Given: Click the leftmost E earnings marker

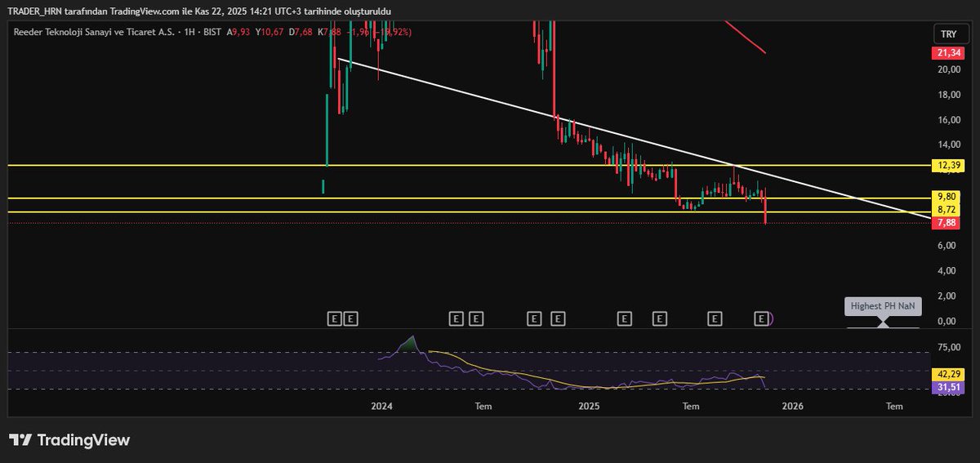Looking at the screenshot, I should click(333, 318).
